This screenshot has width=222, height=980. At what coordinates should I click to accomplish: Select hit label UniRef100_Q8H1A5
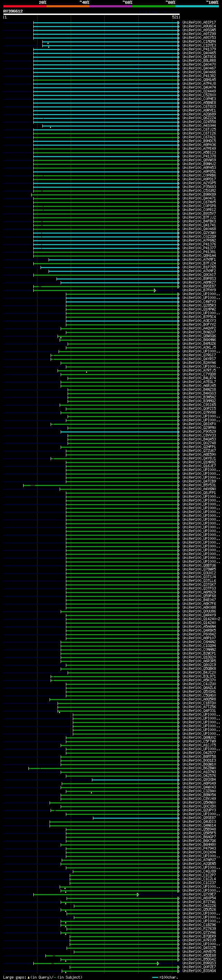tap(199, 80)
